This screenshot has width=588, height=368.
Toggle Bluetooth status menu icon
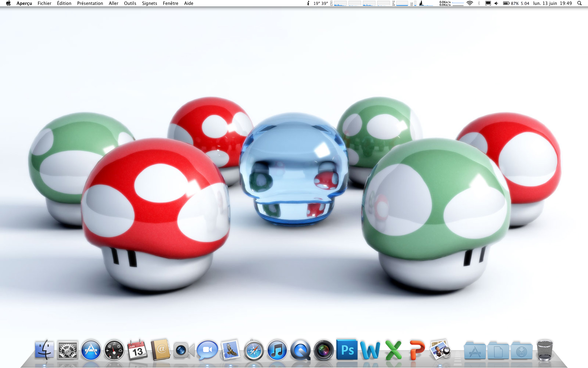click(479, 3)
